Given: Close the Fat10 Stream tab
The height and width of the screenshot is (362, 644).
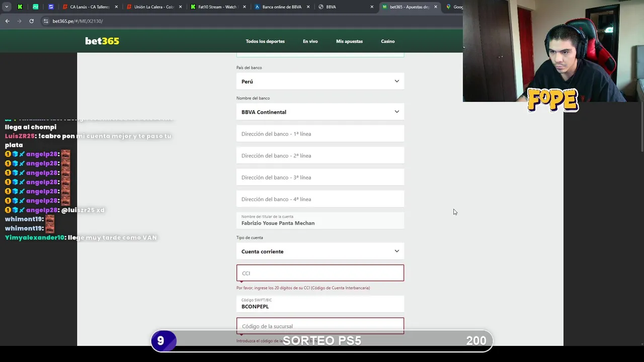Looking at the screenshot, I should click(x=245, y=7).
